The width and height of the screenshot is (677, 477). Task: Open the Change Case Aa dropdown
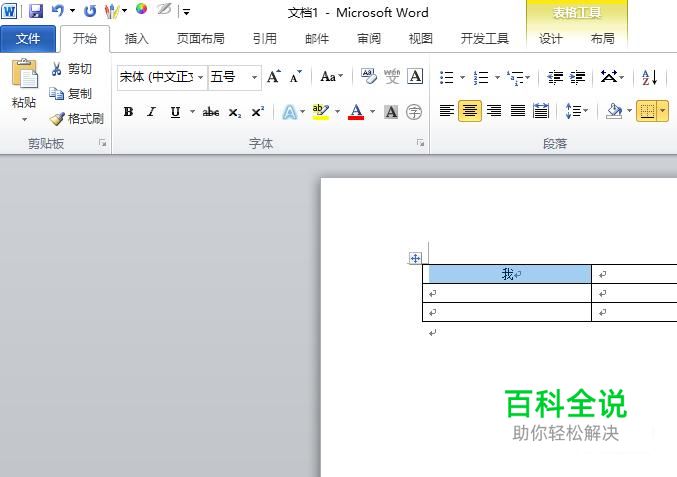point(332,77)
